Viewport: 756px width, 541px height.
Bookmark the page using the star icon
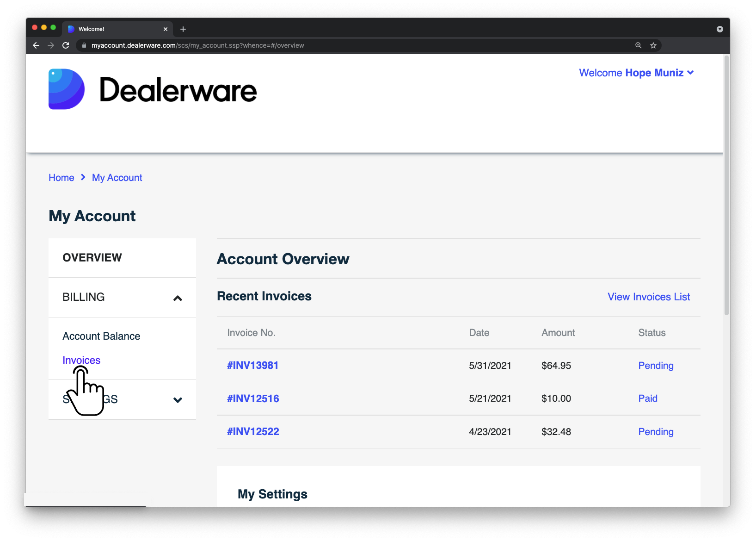pyautogui.click(x=653, y=45)
